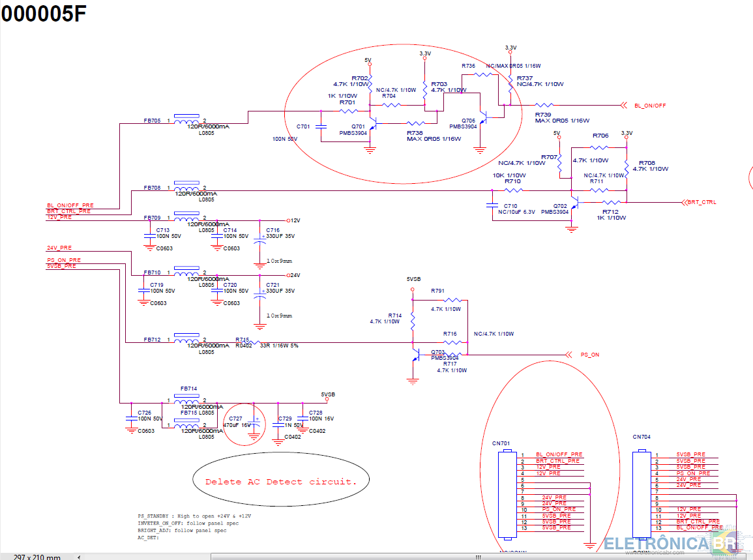Click the R716 resistor designator
Screen dimensions: 753x560
[x=450, y=334]
